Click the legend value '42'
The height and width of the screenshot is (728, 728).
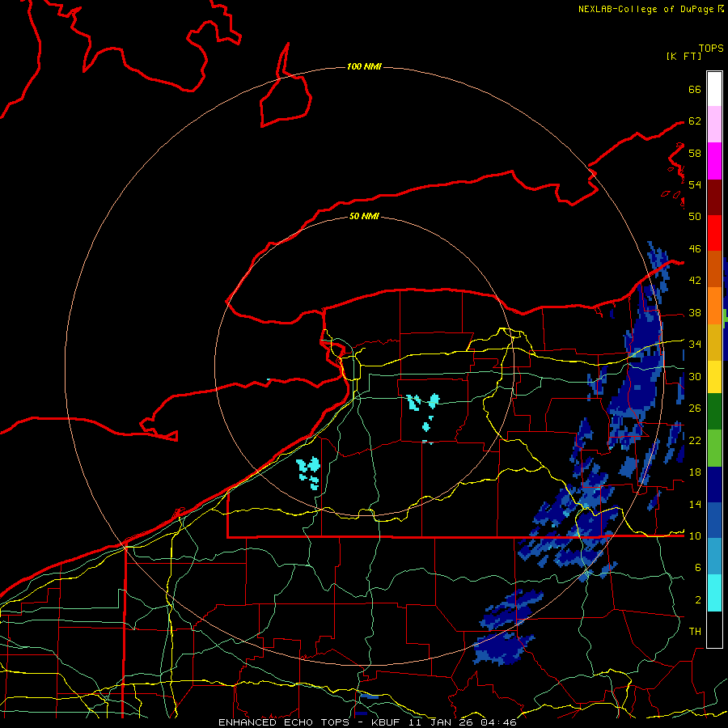[695, 281]
